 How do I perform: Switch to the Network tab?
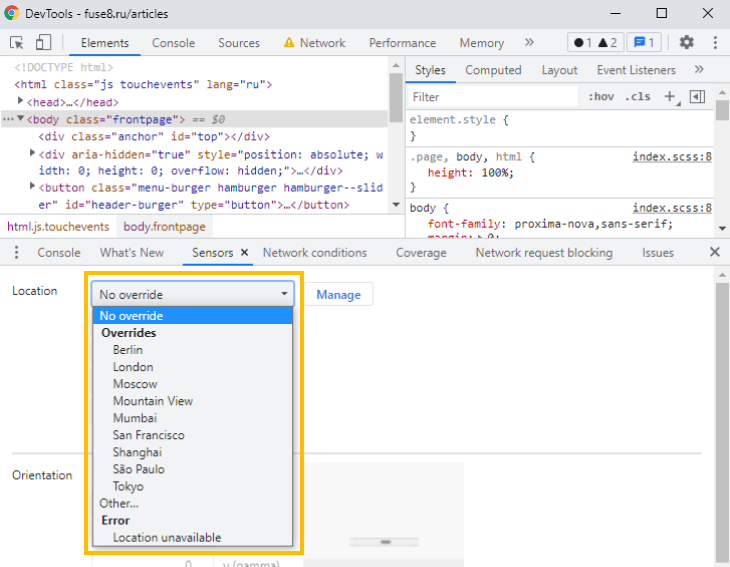point(322,43)
